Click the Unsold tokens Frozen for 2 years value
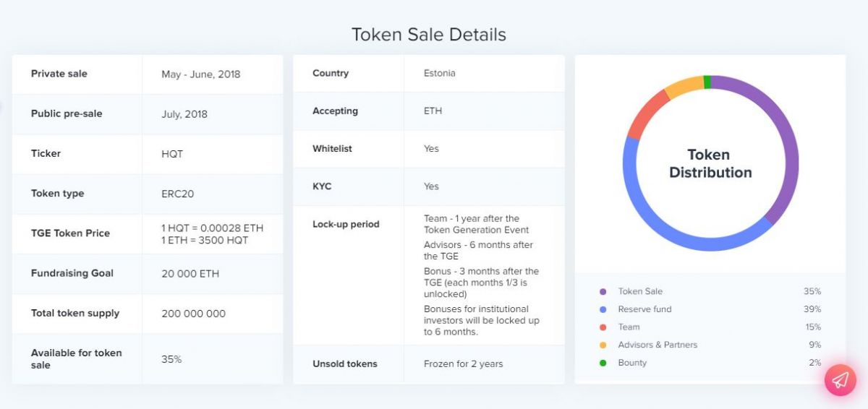The height and width of the screenshot is (409, 868). pyautogui.click(x=463, y=364)
